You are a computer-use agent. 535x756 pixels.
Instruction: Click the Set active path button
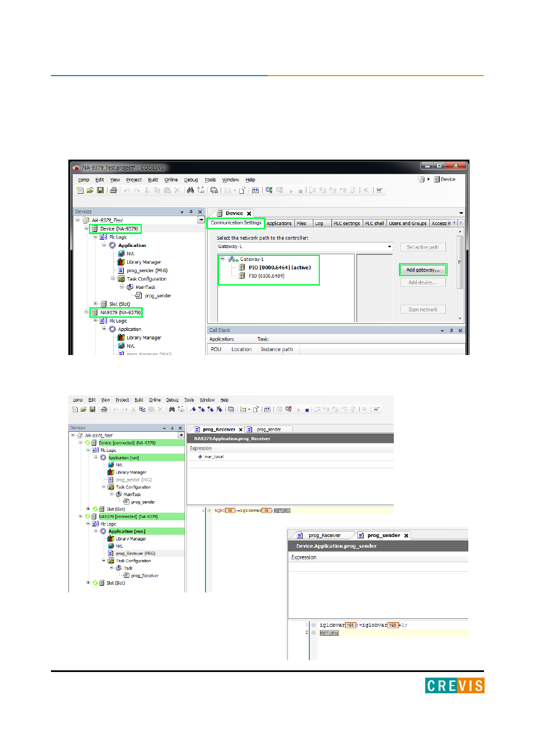[x=423, y=247]
